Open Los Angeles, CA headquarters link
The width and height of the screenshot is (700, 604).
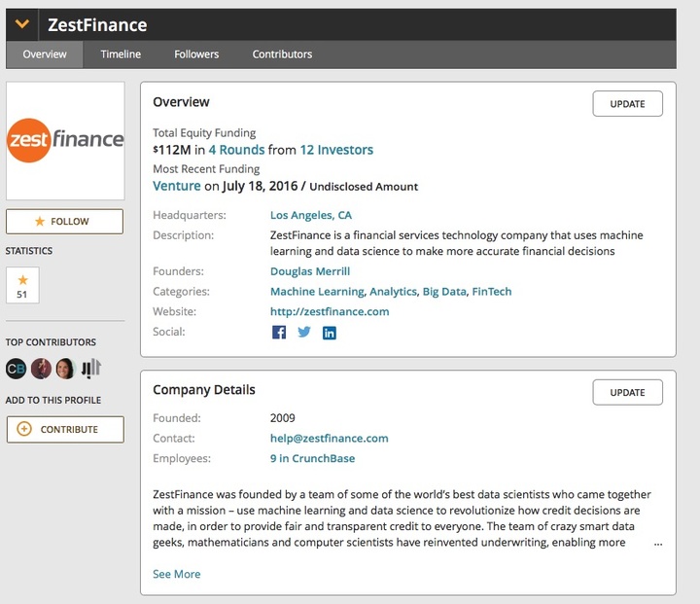(x=311, y=215)
